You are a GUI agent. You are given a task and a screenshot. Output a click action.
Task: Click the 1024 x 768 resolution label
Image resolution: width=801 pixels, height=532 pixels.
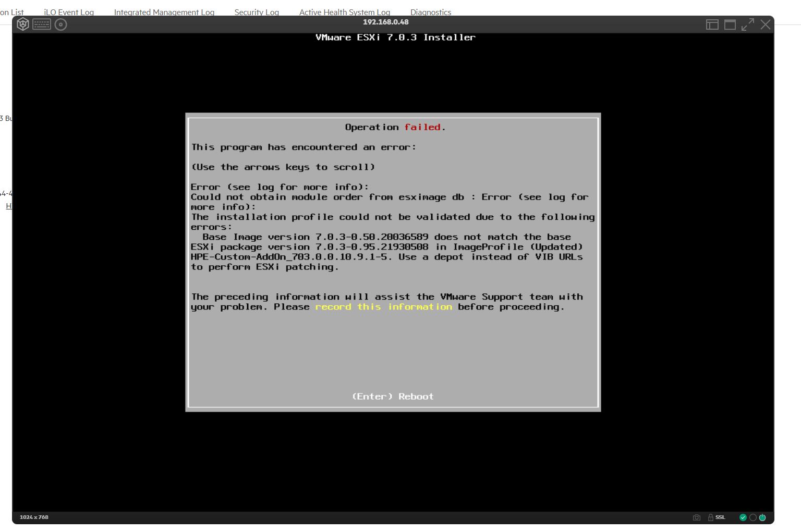(x=34, y=517)
